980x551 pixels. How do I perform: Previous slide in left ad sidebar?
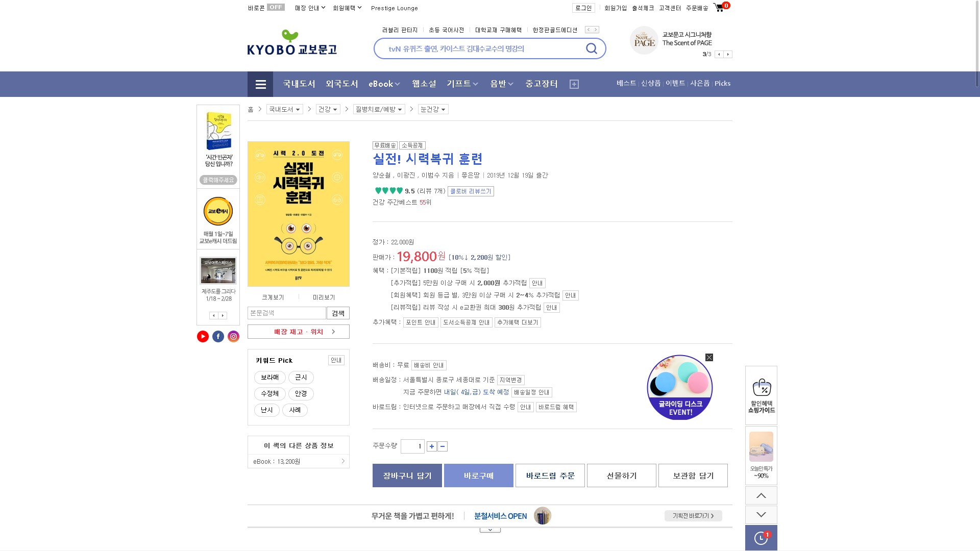click(x=214, y=315)
